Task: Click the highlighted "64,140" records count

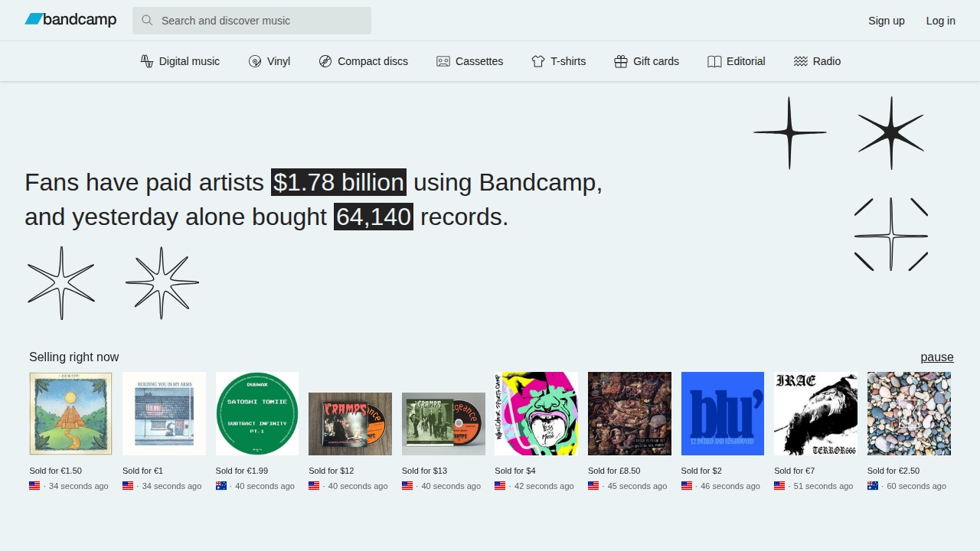Action: pos(374,217)
